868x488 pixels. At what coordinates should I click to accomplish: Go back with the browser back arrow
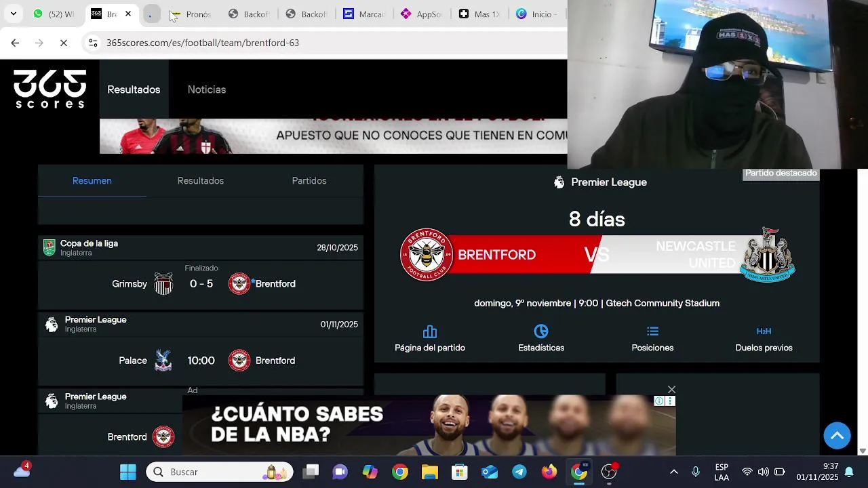coord(15,43)
